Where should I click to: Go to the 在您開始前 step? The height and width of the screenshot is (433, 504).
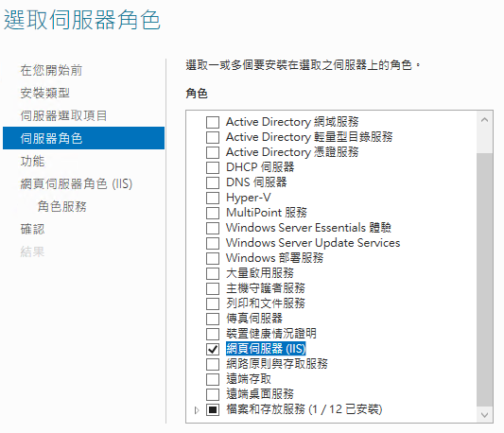51,70
